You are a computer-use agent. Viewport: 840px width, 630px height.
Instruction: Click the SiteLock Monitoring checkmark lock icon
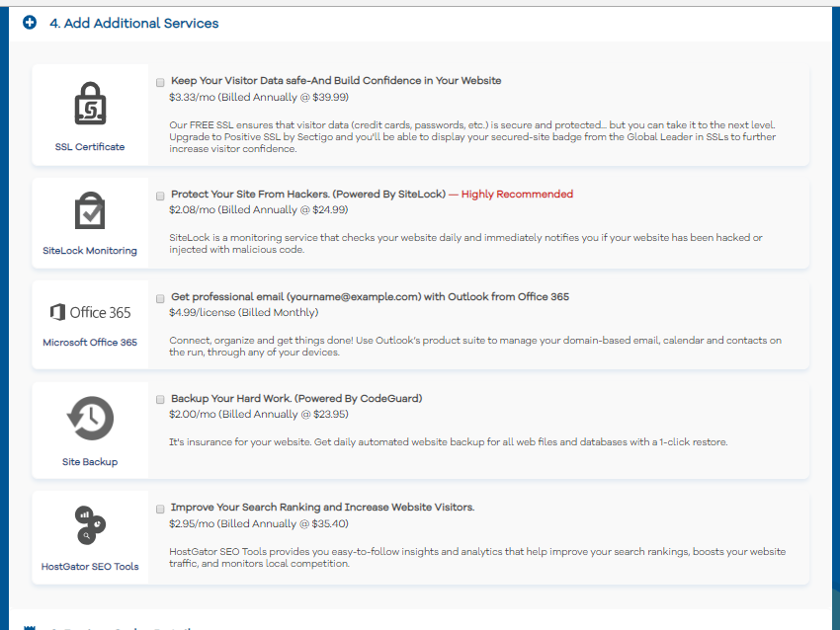click(x=90, y=210)
